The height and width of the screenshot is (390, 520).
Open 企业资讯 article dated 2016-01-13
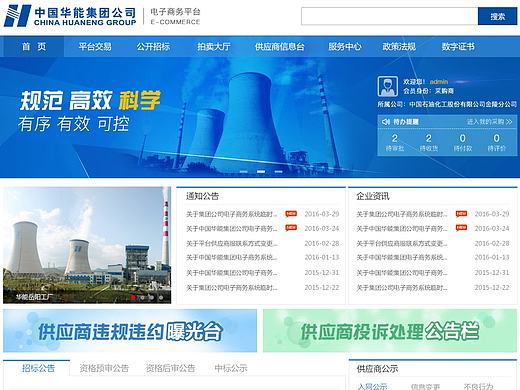click(x=402, y=257)
